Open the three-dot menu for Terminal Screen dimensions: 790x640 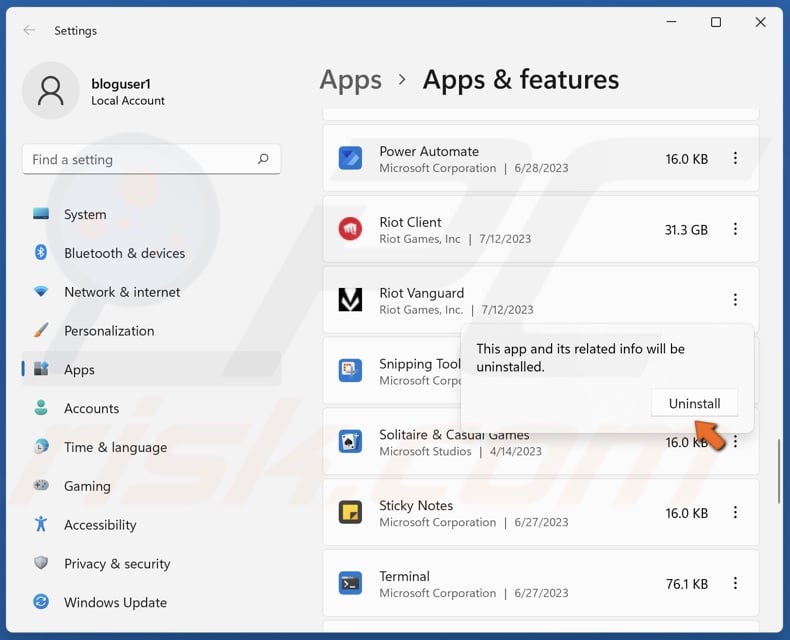tap(735, 584)
